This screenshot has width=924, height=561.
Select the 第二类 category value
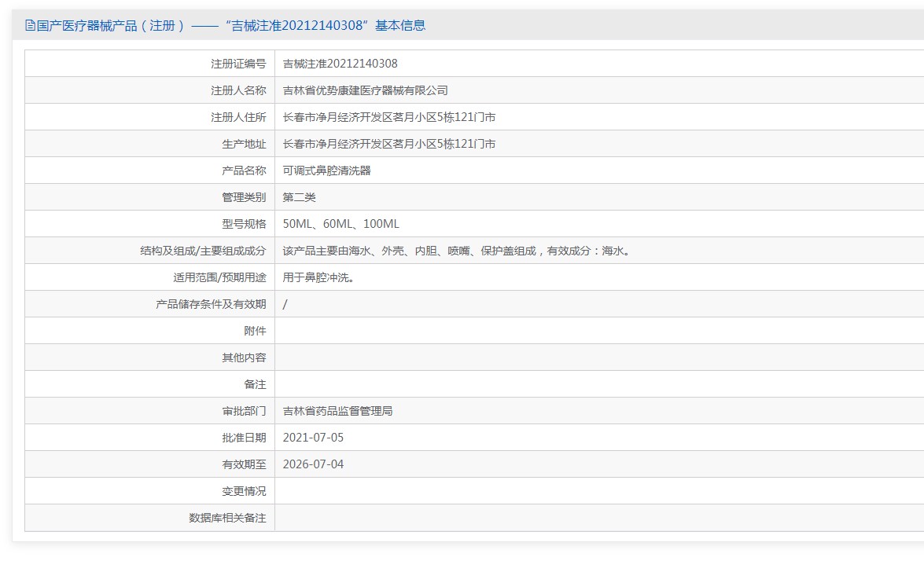pyautogui.click(x=300, y=197)
